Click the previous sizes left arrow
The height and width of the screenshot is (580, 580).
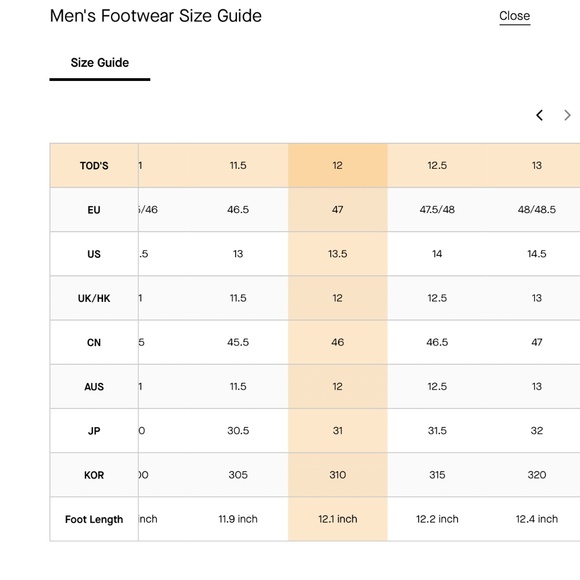click(x=539, y=115)
